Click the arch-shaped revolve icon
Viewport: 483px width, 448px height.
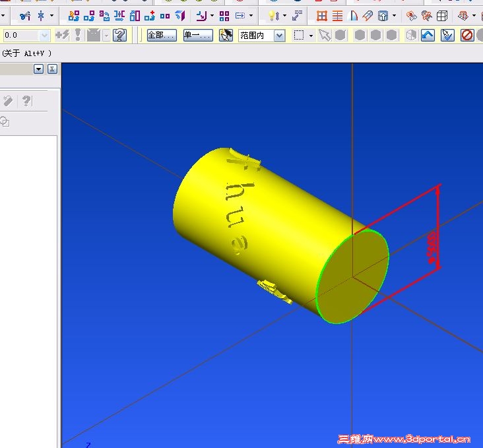(353, 16)
